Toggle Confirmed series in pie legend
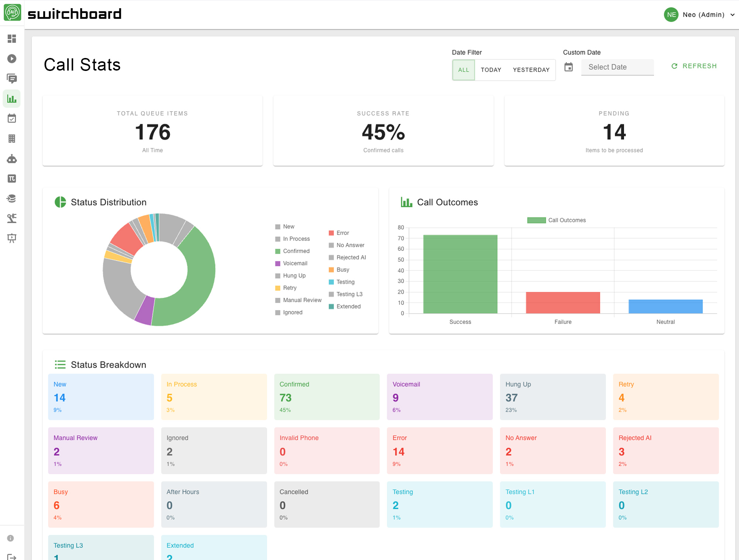The width and height of the screenshot is (739, 560). point(296,251)
